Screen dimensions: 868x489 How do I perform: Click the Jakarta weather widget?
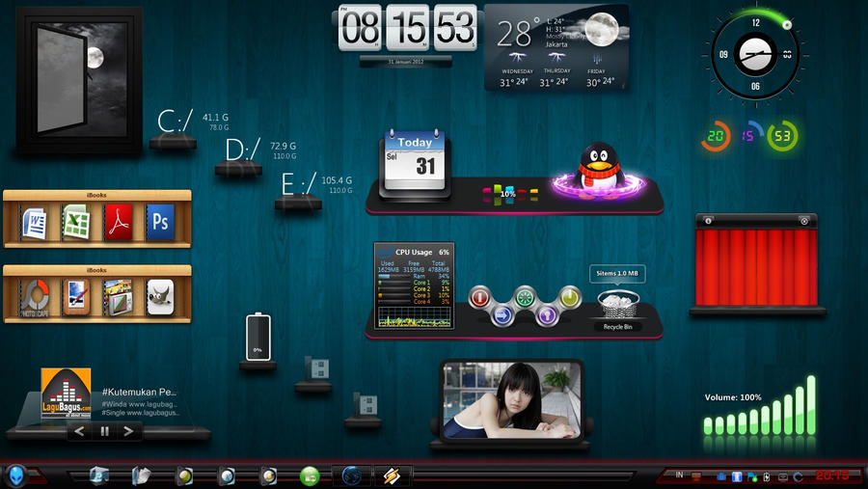556,47
